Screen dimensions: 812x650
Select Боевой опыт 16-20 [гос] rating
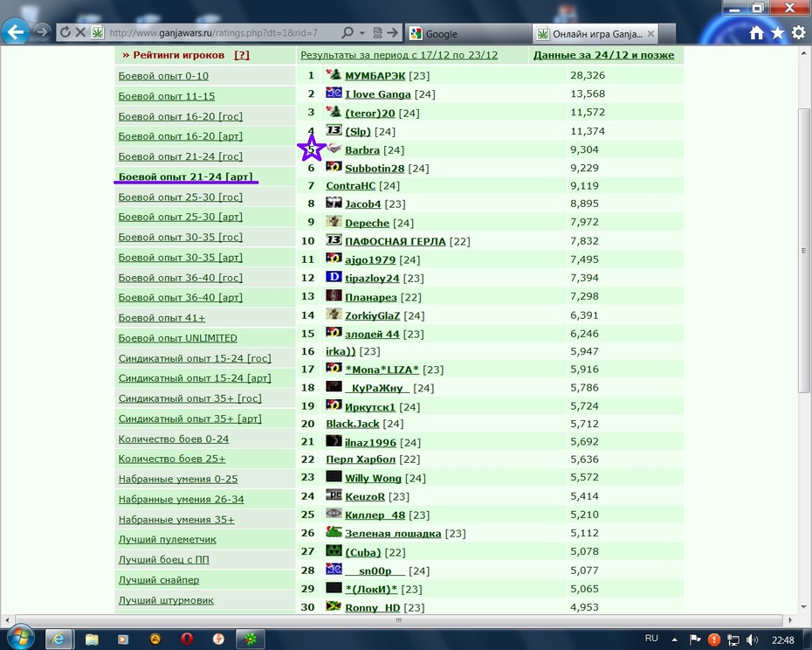[180, 116]
